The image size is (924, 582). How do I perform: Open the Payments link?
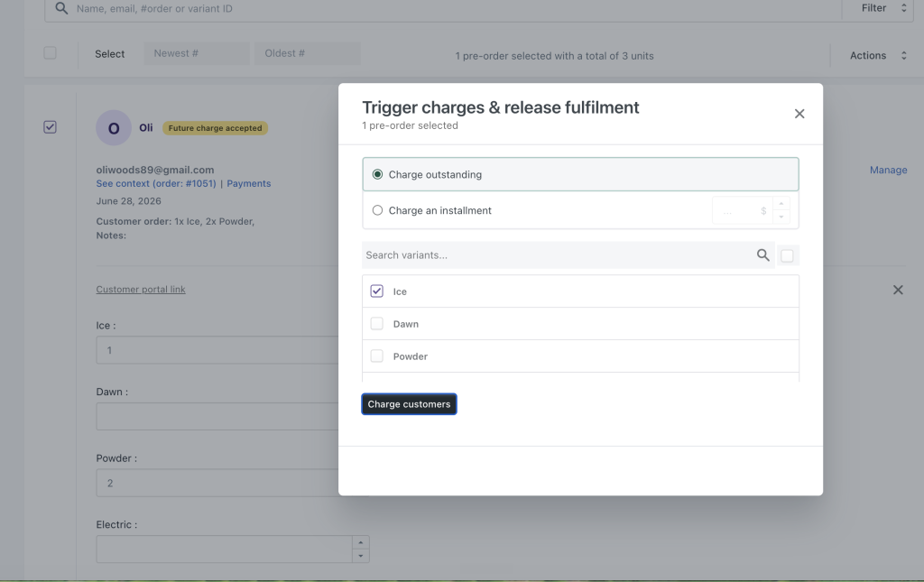pos(249,183)
